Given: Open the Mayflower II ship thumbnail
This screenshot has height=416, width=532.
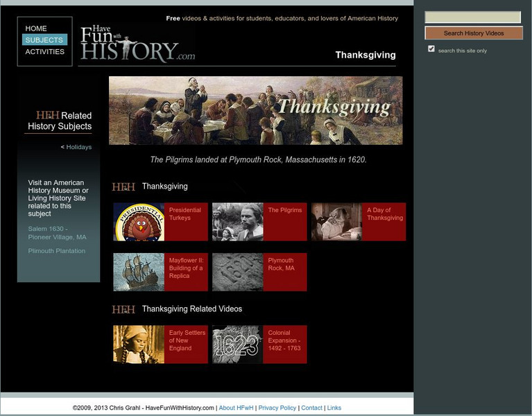Looking at the screenshot, I should (x=139, y=272).
